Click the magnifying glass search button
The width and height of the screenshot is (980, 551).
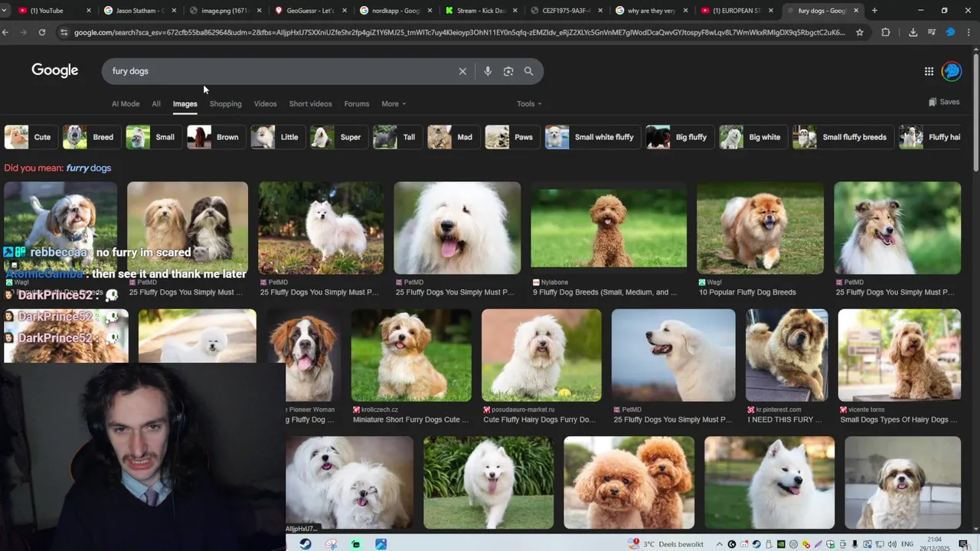528,71
